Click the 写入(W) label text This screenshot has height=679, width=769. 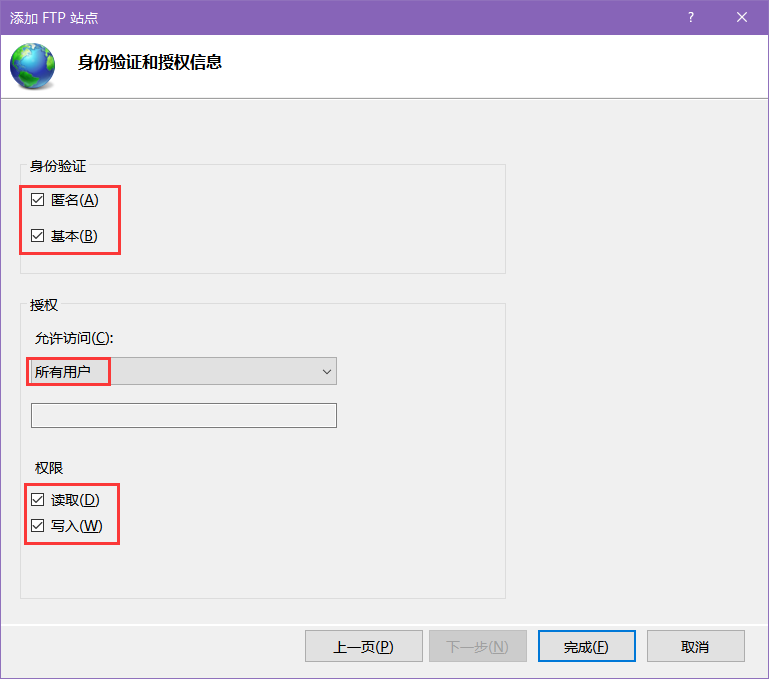77,526
